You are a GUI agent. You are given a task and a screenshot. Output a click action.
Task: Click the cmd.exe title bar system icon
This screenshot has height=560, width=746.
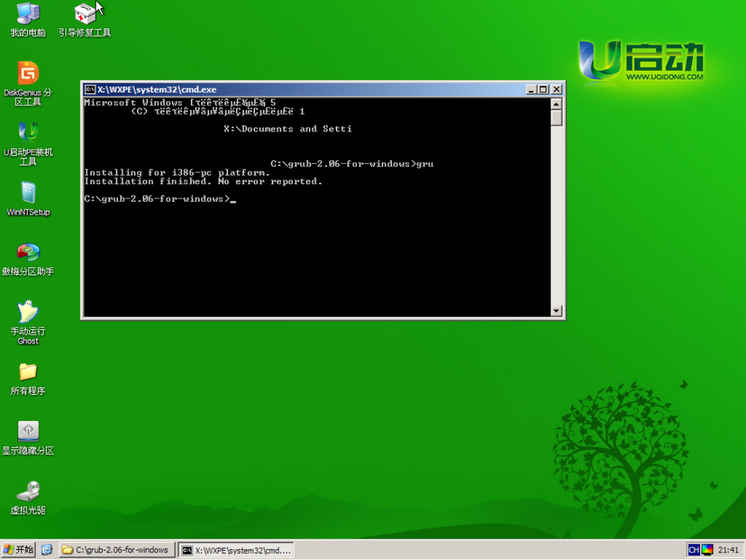pos(90,90)
